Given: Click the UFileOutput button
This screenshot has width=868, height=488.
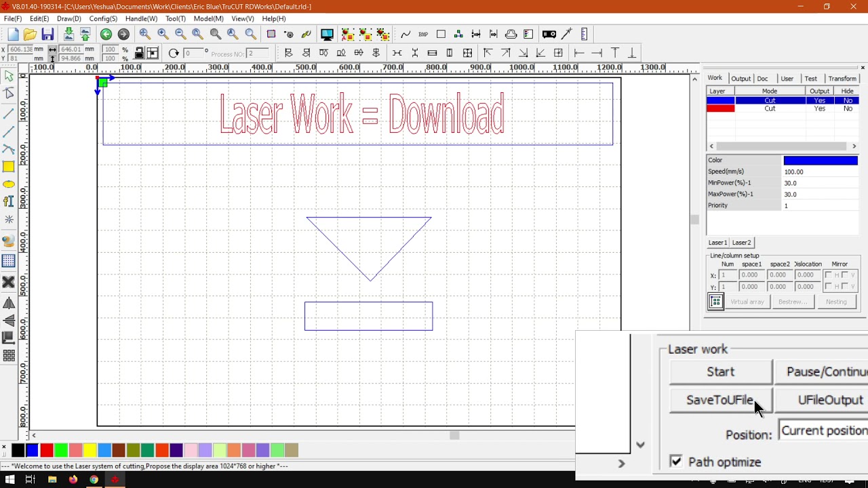Looking at the screenshot, I should point(822,400).
